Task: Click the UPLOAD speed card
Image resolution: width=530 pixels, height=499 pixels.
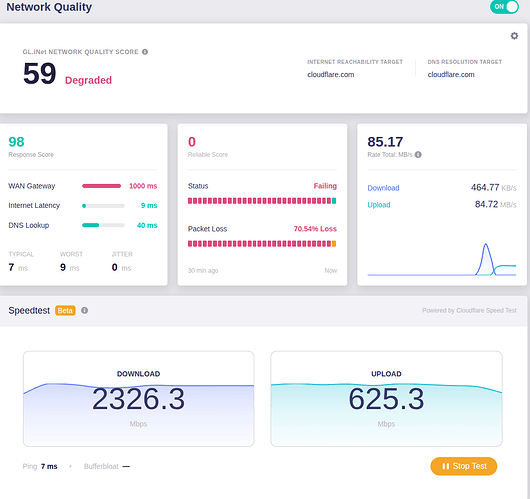Action: click(x=386, y=399)
